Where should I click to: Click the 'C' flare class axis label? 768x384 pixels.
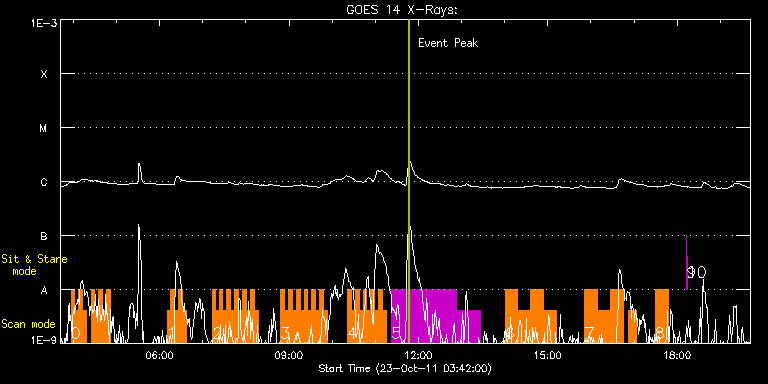click(44, 182)
